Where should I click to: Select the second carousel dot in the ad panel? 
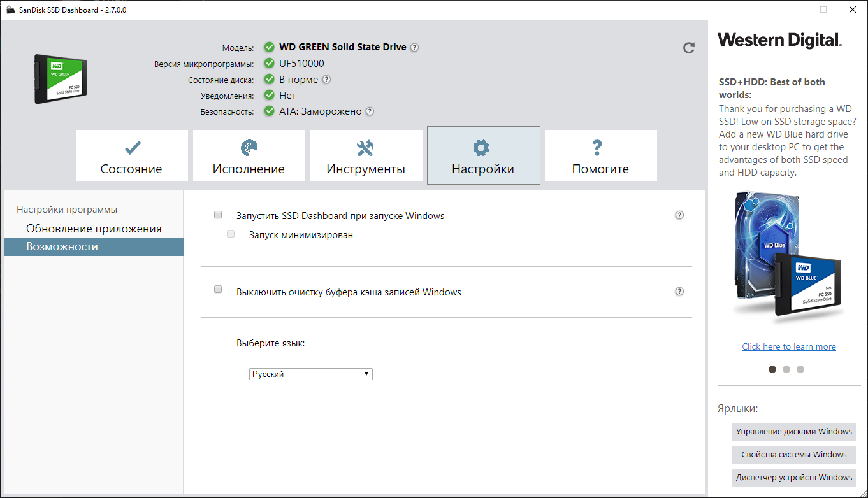[x=786, y=369]
